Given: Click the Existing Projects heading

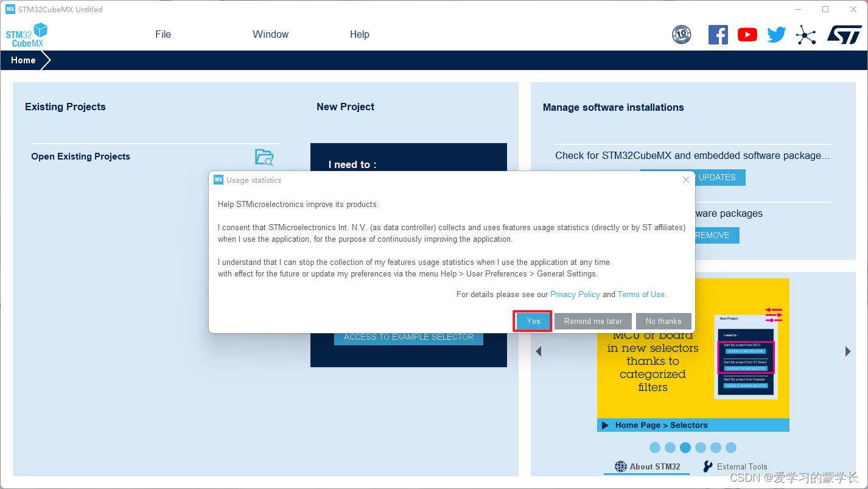Looking at the screenshot, I should [x=65, y=107].
